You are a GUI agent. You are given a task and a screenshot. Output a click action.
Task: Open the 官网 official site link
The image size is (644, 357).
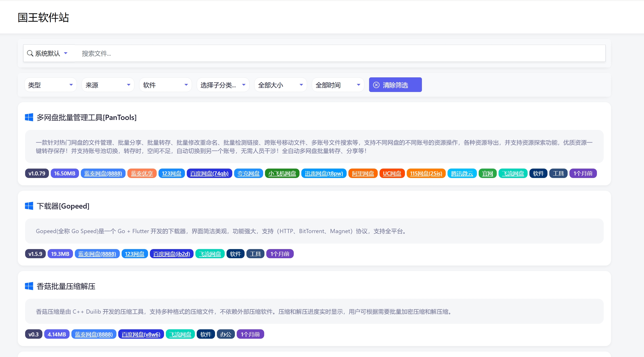(x=488, y=173)
